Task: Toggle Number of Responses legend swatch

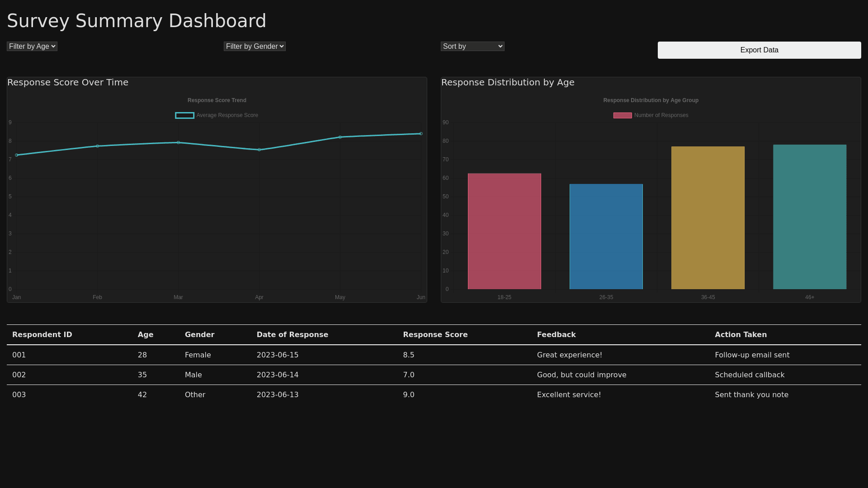Action: [622, 116]
